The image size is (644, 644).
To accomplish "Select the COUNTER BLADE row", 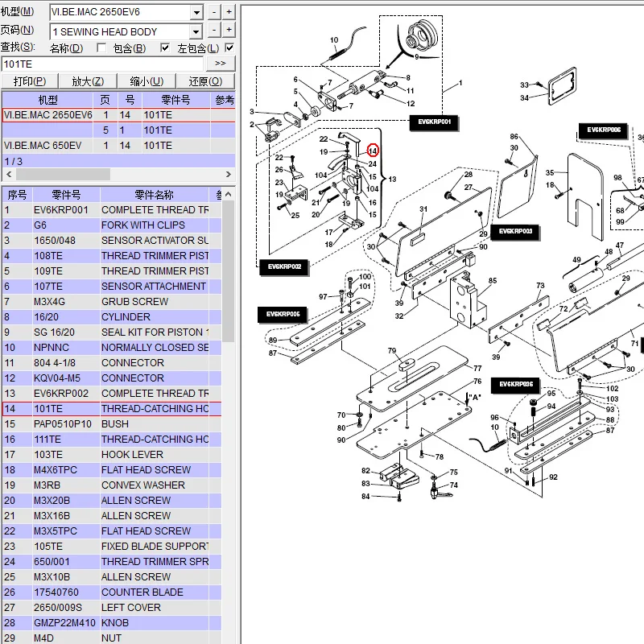I will [x=112, y=592].
